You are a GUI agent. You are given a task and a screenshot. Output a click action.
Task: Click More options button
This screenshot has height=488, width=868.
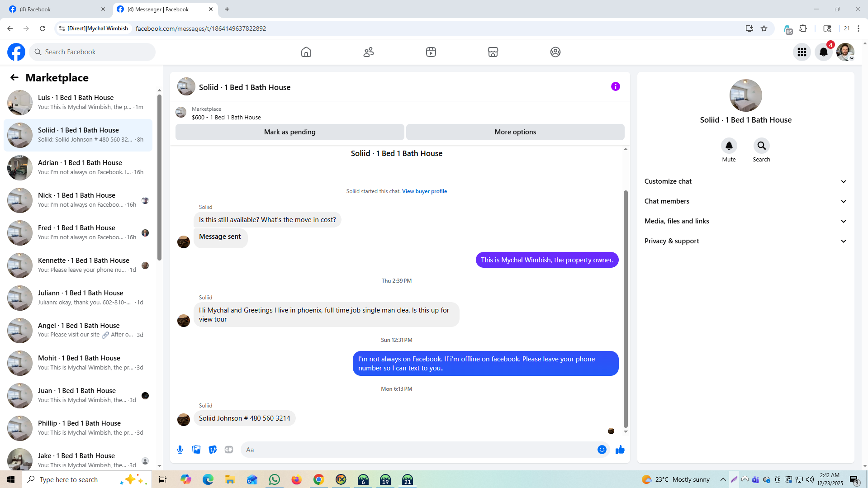point(515,132)
